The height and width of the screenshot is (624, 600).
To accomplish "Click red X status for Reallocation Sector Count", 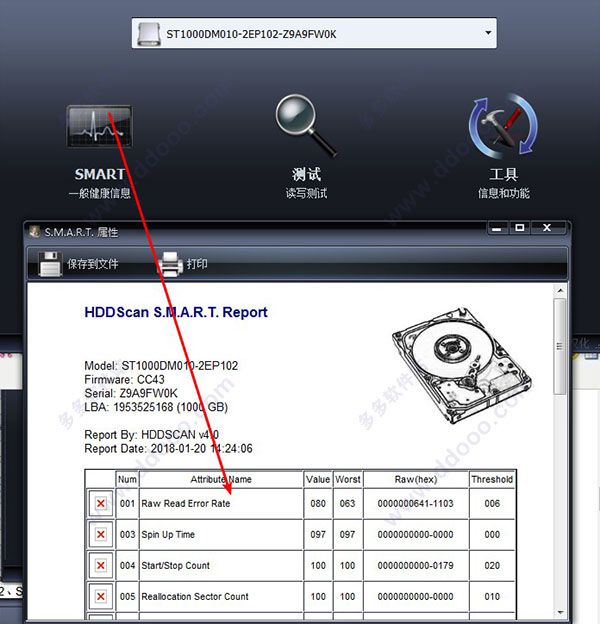I will tap(101, 597).
